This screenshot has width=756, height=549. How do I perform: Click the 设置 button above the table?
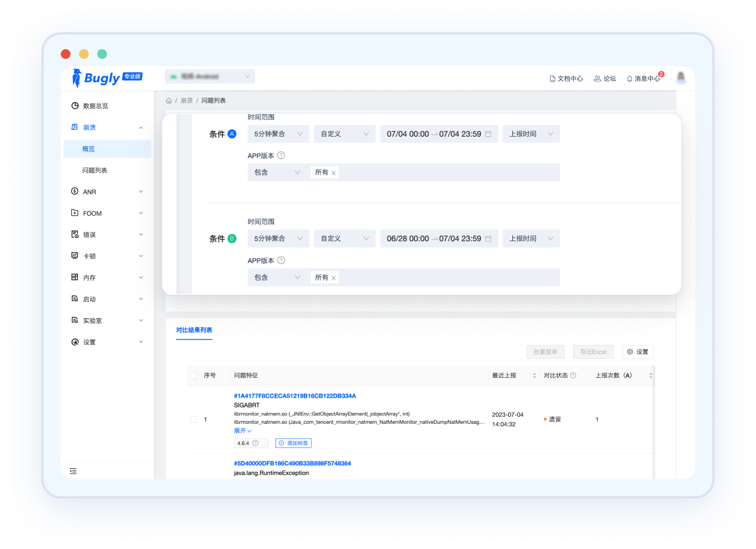tap(637, 352)
